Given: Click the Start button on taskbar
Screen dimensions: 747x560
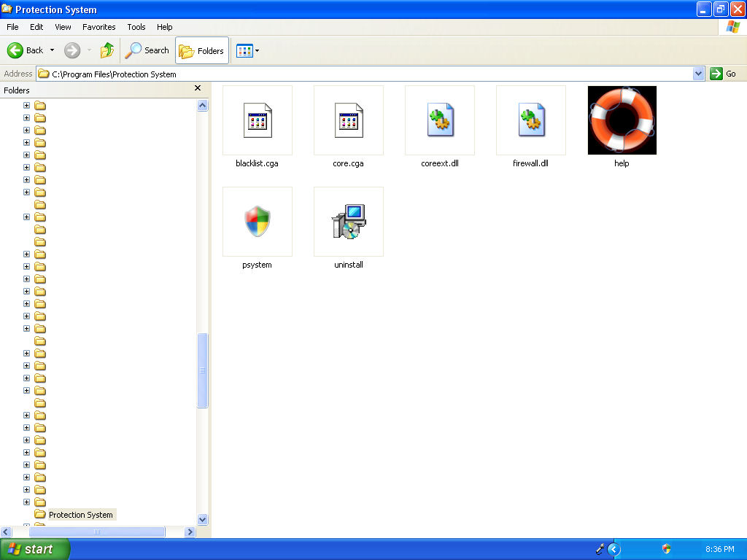Looking at the screenshot, I should pyautogui.click(x=35, y=549).
